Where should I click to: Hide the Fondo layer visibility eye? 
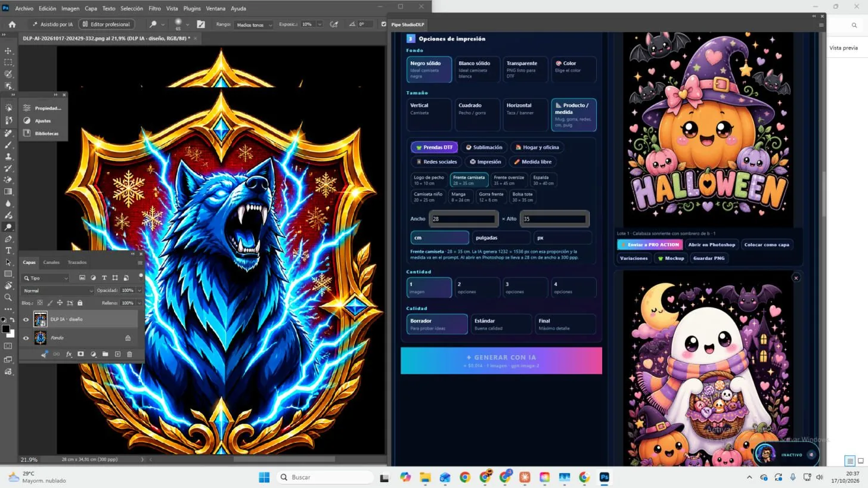[x=26, y=338]
